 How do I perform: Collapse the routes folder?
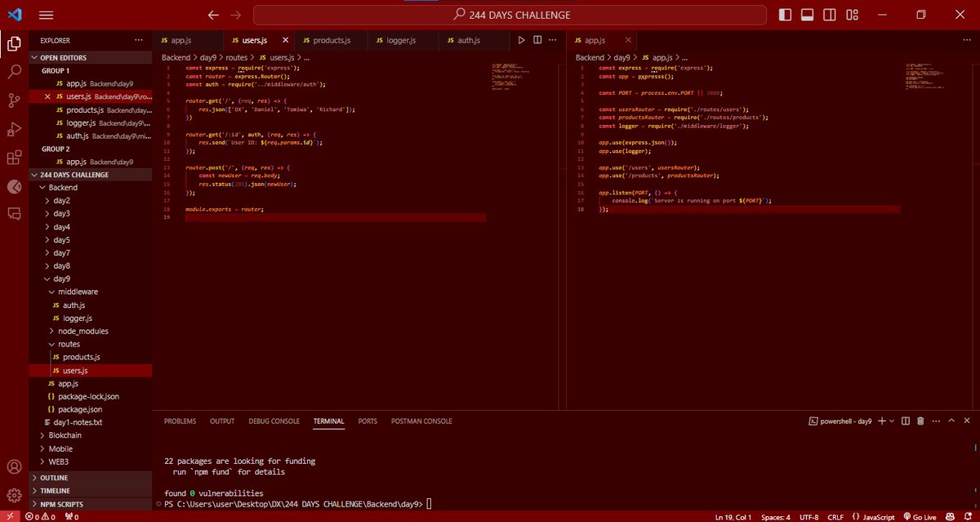90,344
